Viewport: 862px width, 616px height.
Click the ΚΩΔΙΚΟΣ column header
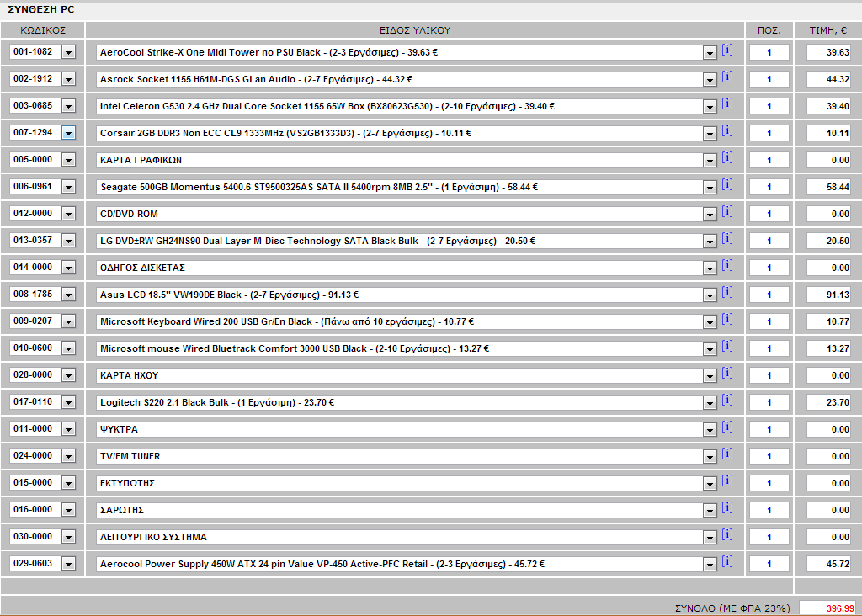pos(43,30)
